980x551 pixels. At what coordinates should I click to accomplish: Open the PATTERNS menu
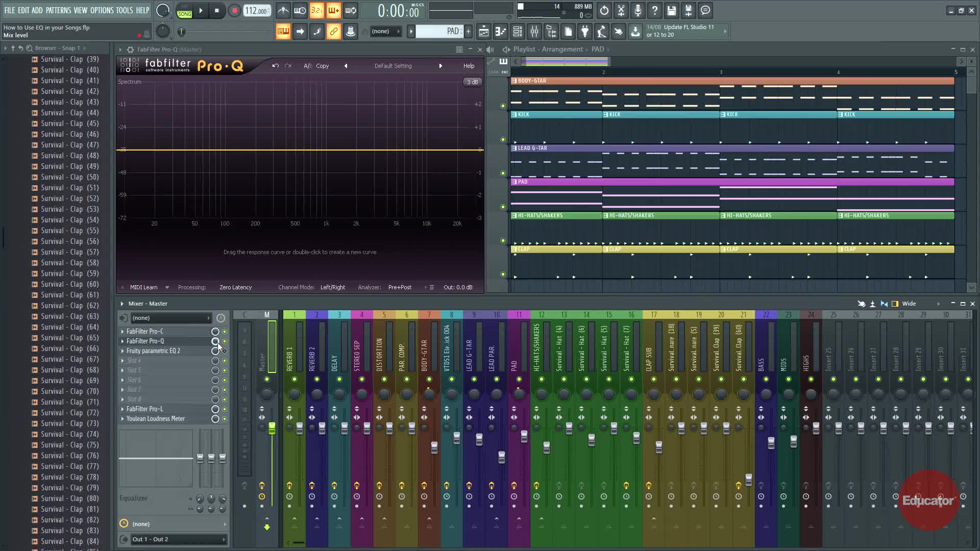tap(58, 10)
